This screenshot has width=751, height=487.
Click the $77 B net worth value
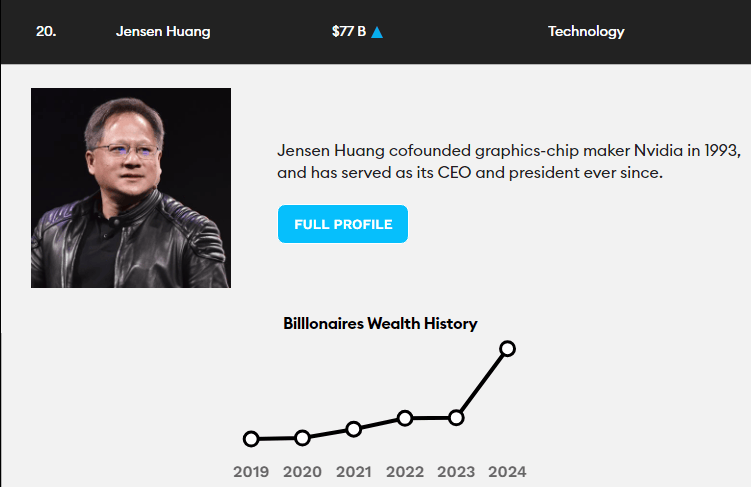coord(349,31)
